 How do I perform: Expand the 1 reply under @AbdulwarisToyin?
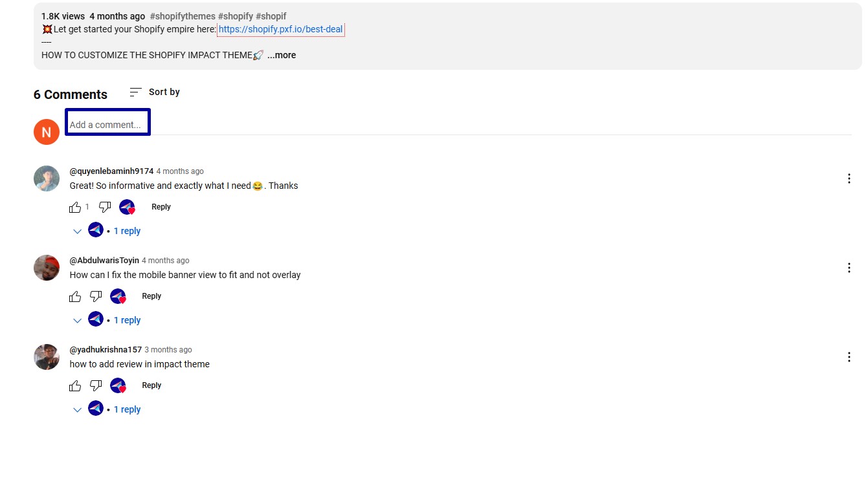107,320
